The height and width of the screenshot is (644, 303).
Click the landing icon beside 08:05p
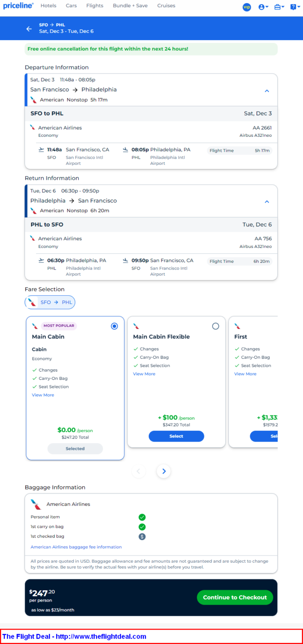126,149
